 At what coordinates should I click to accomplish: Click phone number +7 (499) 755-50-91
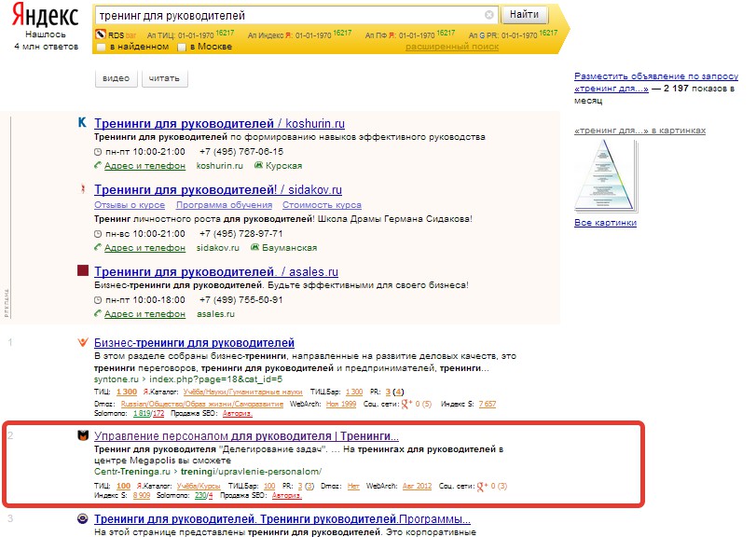[x=241, y=300]
